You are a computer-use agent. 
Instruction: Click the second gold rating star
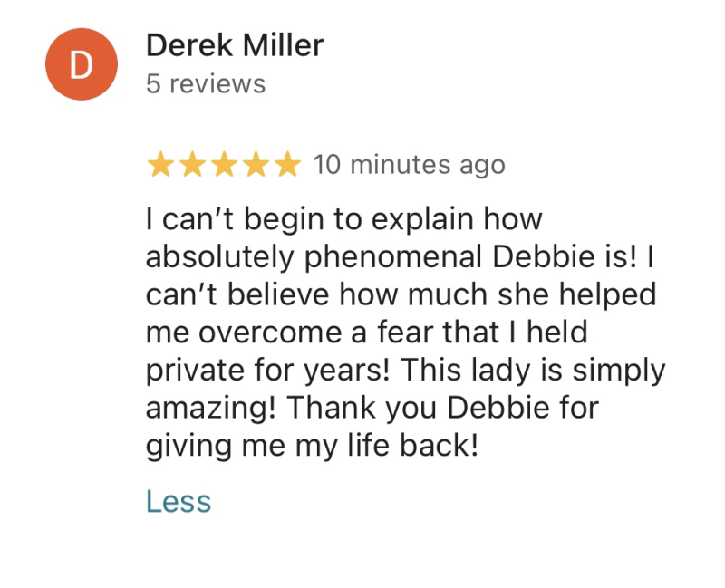click(x=193, y=164)
